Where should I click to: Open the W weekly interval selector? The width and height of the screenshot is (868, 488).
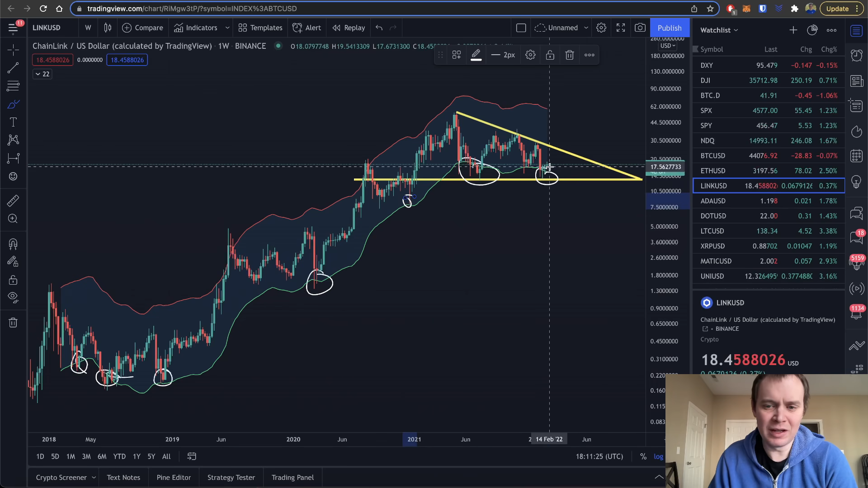[88, 28]
